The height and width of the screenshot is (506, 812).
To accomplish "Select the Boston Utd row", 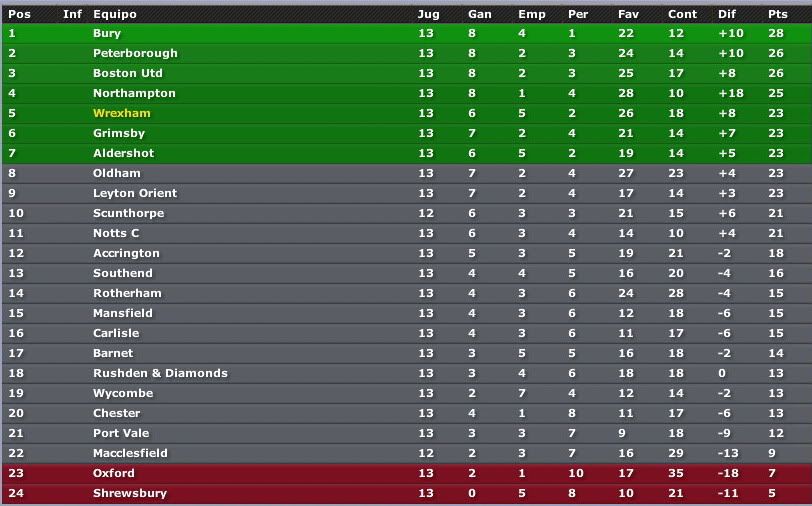I will [x=406, y=74].
